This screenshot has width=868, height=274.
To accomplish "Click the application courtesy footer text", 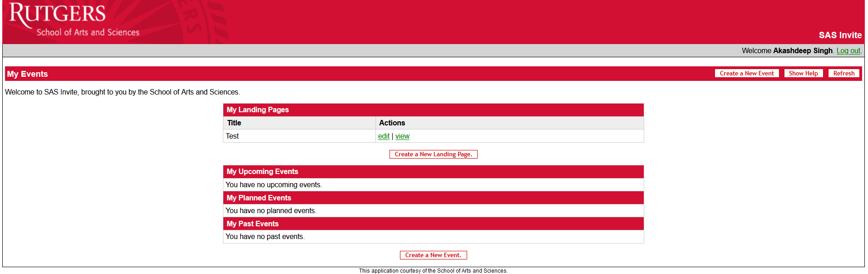I will [434, 271].
